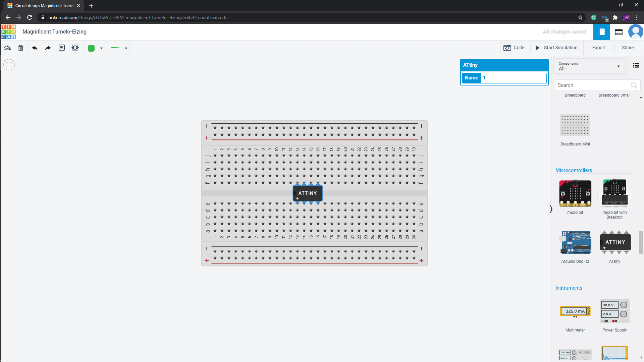Image resolution: width=644 pixels, height=362 pixels.
Task: Click the Redo icon
Action: [47, 48]
